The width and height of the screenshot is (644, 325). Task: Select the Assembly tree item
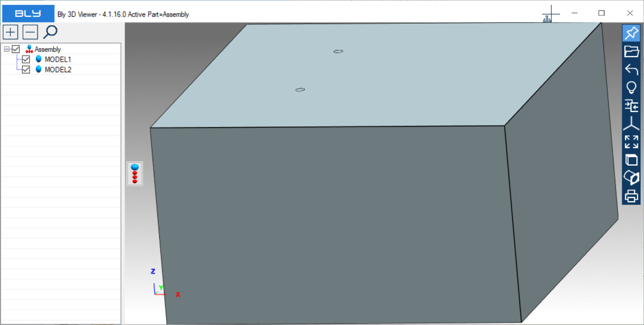48,49
